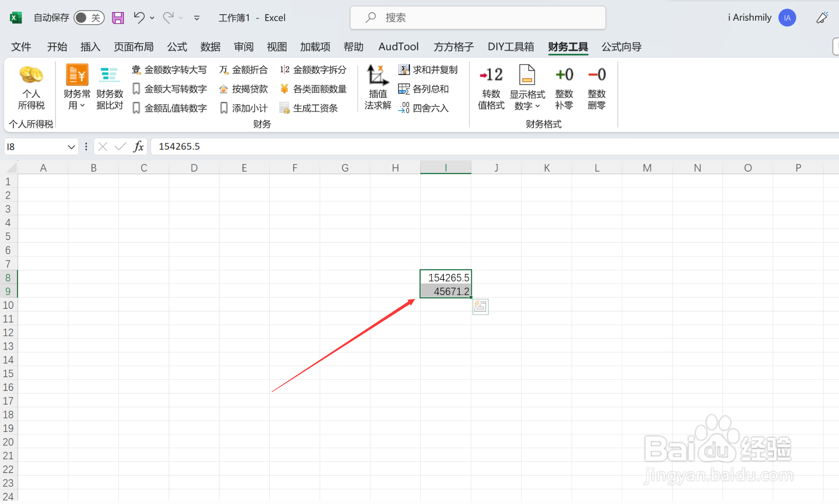Click the pen icon at top right
Screen dimensions: 839x504
(x=822, y=18)
